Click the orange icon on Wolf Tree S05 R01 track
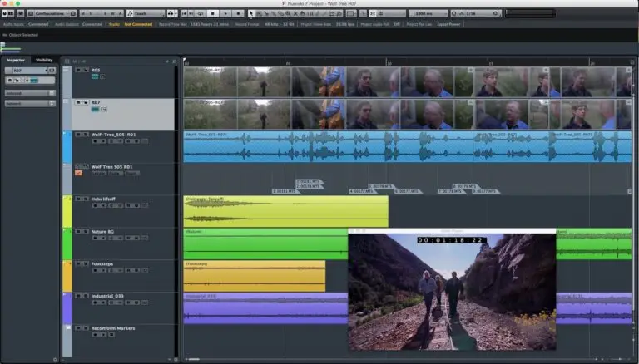The height and width of the screenshot is (364, 639). [78, 173]
